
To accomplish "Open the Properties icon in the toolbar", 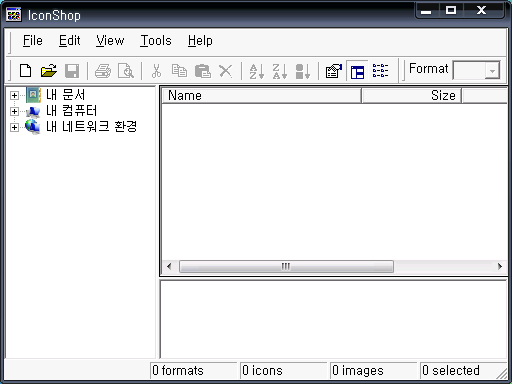I will pos(334,71).
